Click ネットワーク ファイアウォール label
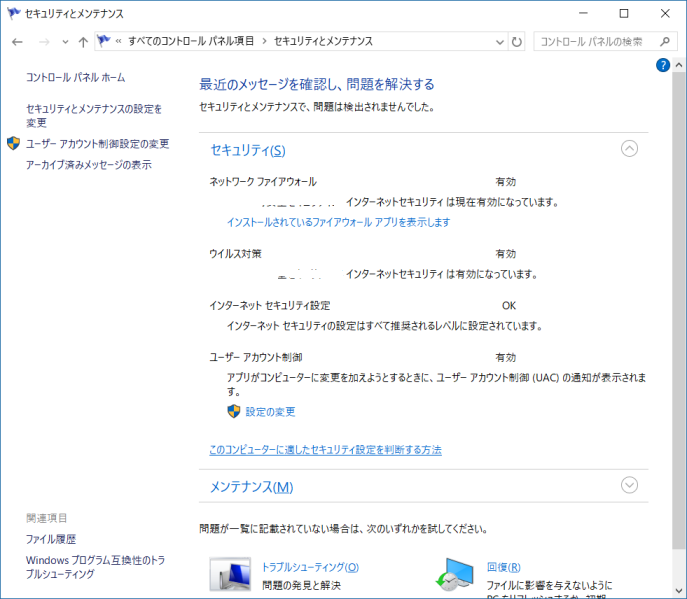 click(263, 181)
